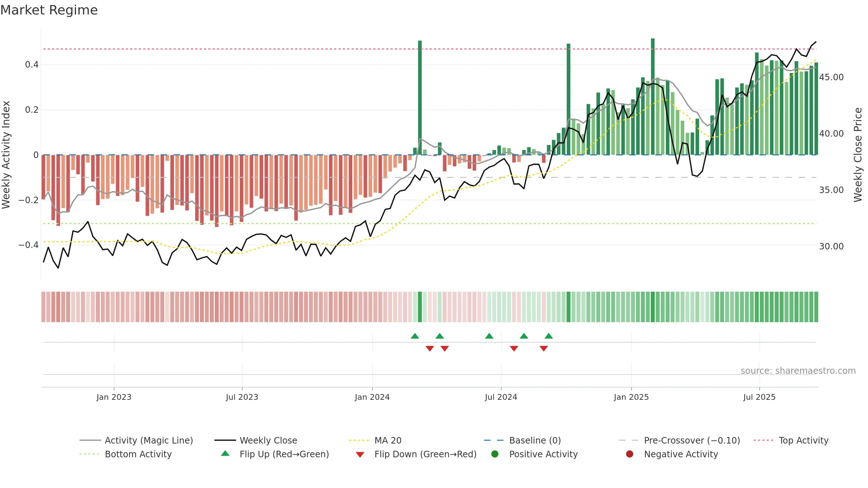Click the Weekly Close Price axis title
868x488 pixels.
[x=858, y=155]
